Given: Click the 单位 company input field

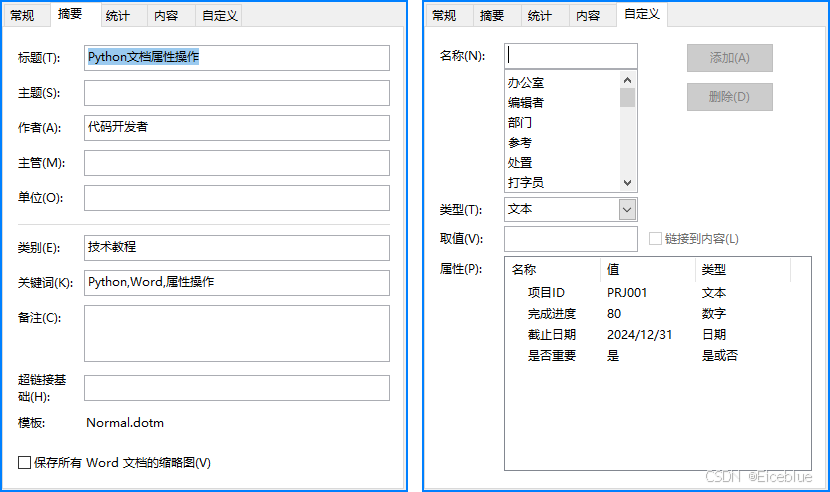Looking at the screenshot, I should (x=237, y=198).
